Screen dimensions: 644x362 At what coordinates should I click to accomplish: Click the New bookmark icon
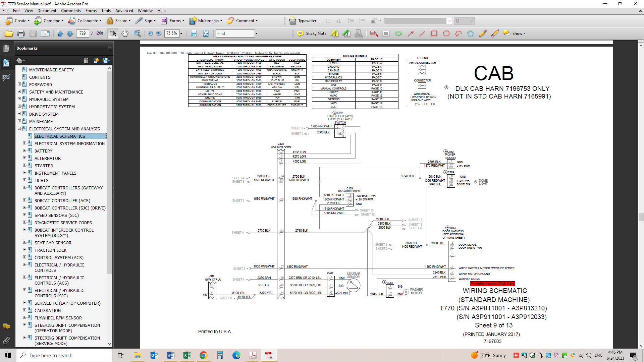(x=96, y=61)
